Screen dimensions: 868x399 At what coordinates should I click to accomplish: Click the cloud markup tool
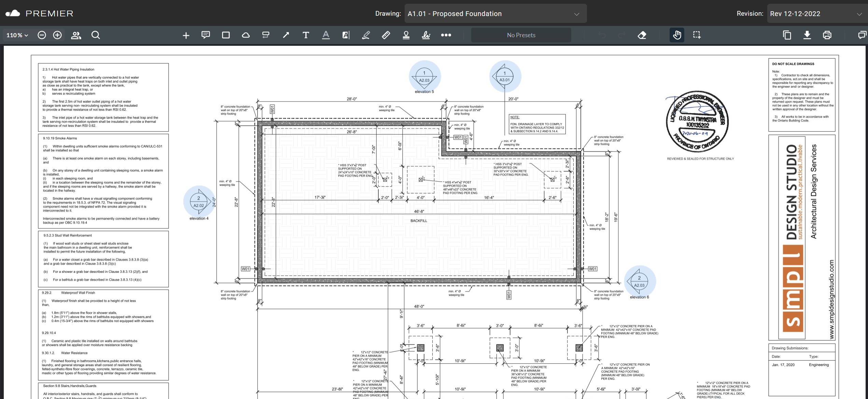click(x=246, y=35)
